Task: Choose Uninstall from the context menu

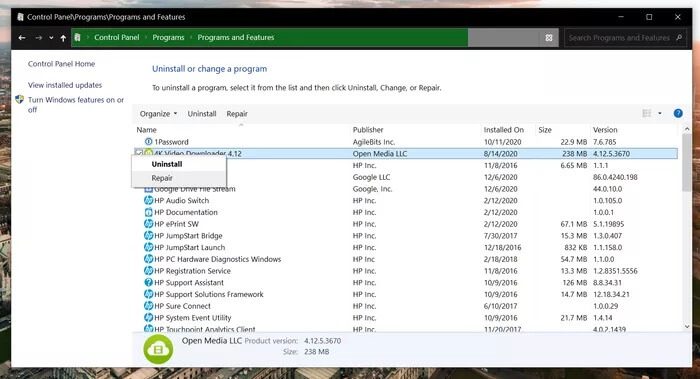Action: 167,164
